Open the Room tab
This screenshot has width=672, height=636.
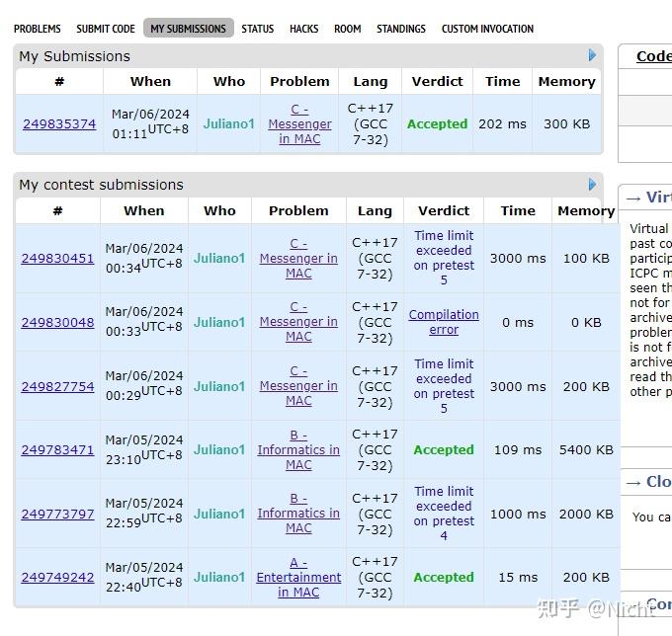click(347, 29)
